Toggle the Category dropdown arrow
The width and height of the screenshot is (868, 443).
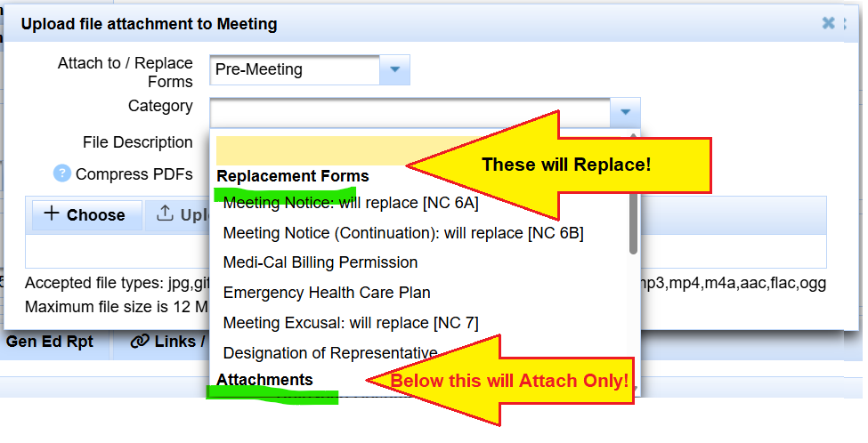(x=625, y=112)
